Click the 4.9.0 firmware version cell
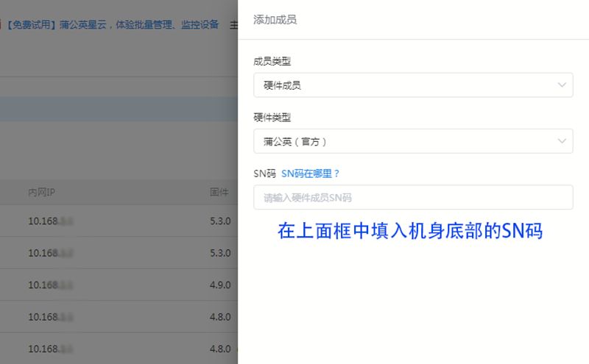This screenshot has height=364, width=589. point(220,285)
